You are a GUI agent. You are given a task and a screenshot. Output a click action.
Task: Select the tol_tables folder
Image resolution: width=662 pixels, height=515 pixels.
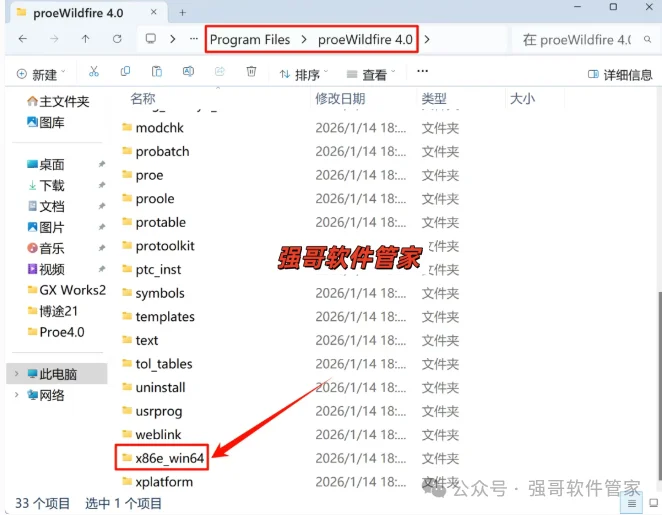pos(157,364)
